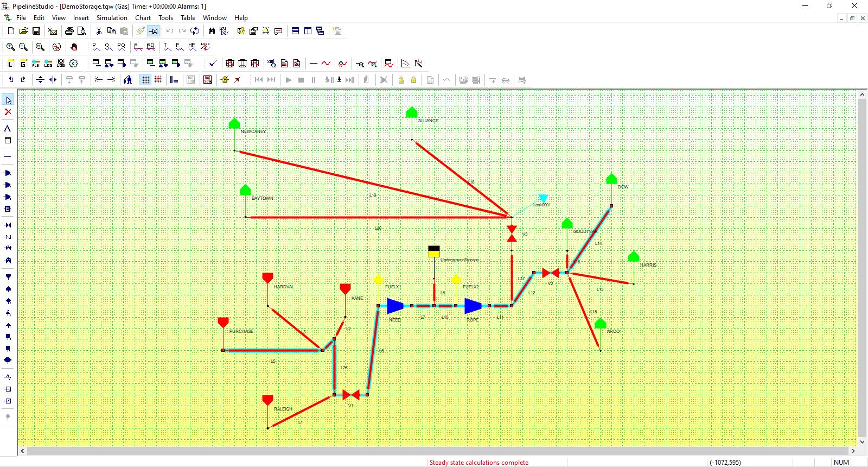Click the flip horizontal arrows icon
The width and height of the screenshot is (868, 467).
(53, 80)
